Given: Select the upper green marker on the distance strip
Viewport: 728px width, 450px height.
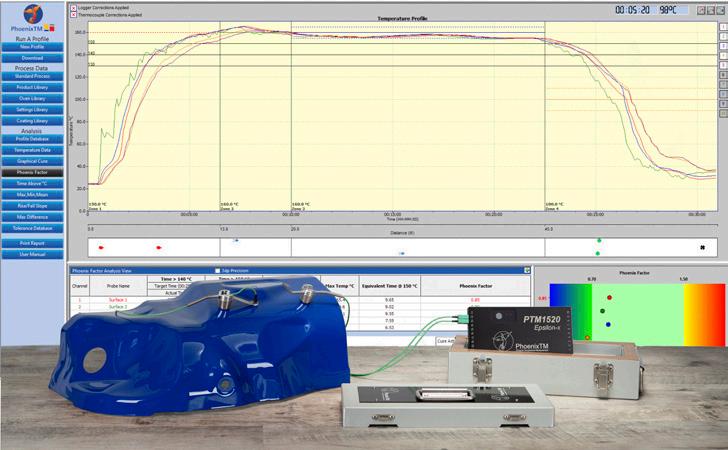Looking at the screenshot, I should coord(599,240).
